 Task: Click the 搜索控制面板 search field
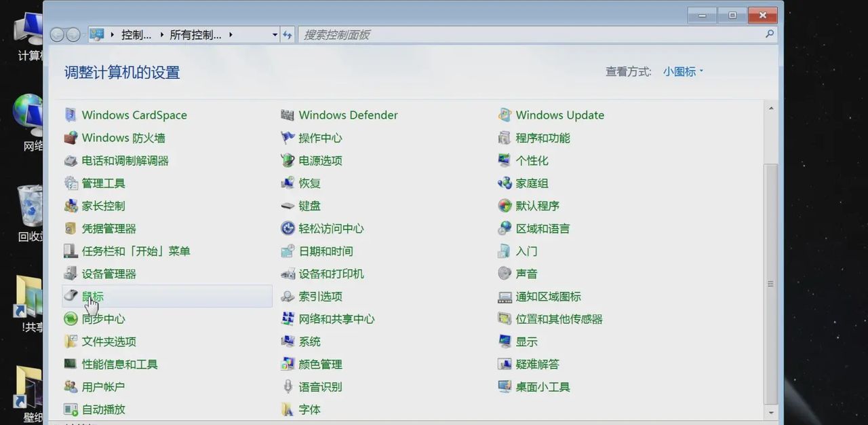pos(531,35)
